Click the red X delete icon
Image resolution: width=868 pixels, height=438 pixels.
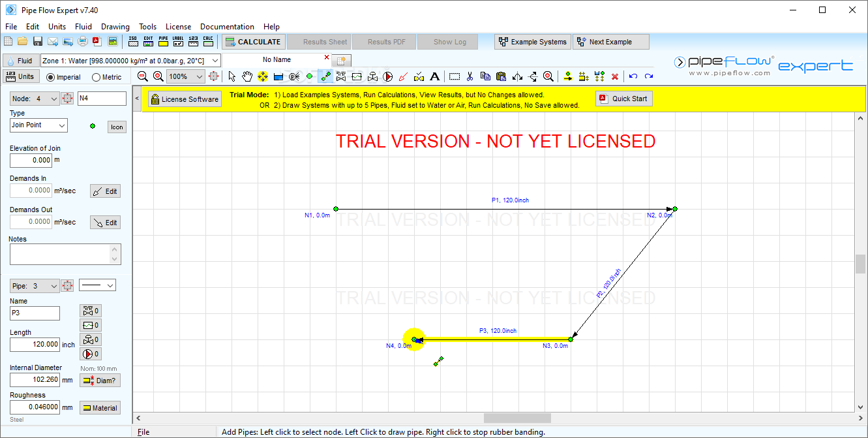(615, 76)
